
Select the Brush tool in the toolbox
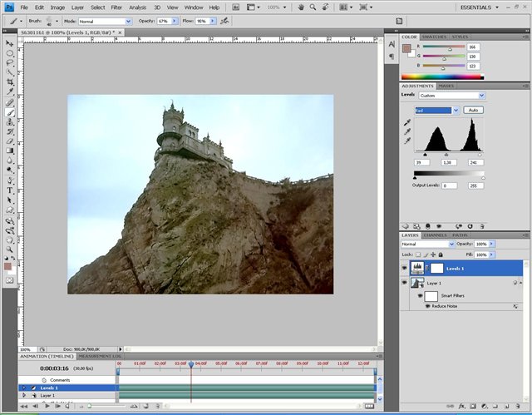9,112
